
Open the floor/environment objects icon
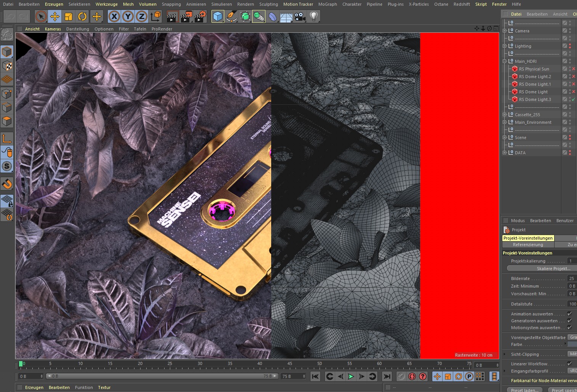(286, 16)
